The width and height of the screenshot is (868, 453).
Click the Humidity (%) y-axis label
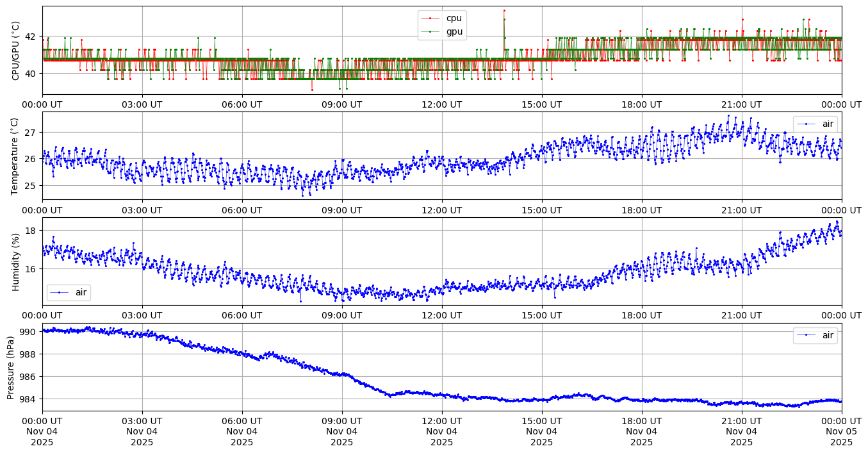pos(16,261)
